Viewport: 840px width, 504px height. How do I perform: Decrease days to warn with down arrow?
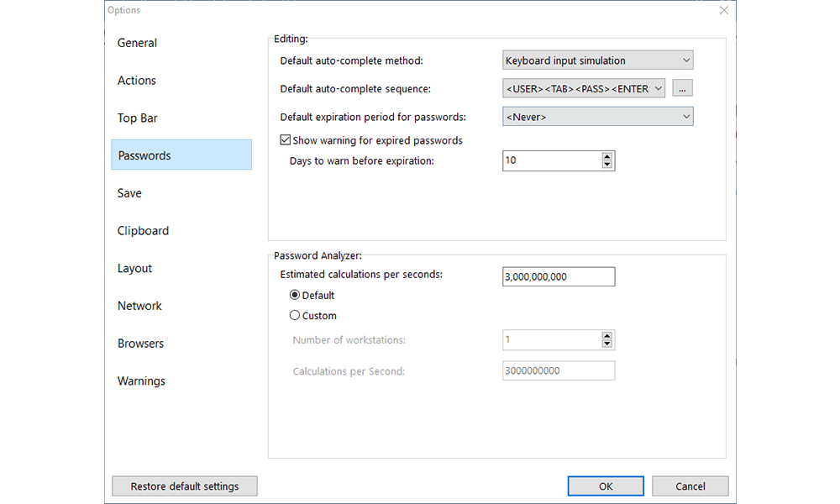tap(607, 165)
